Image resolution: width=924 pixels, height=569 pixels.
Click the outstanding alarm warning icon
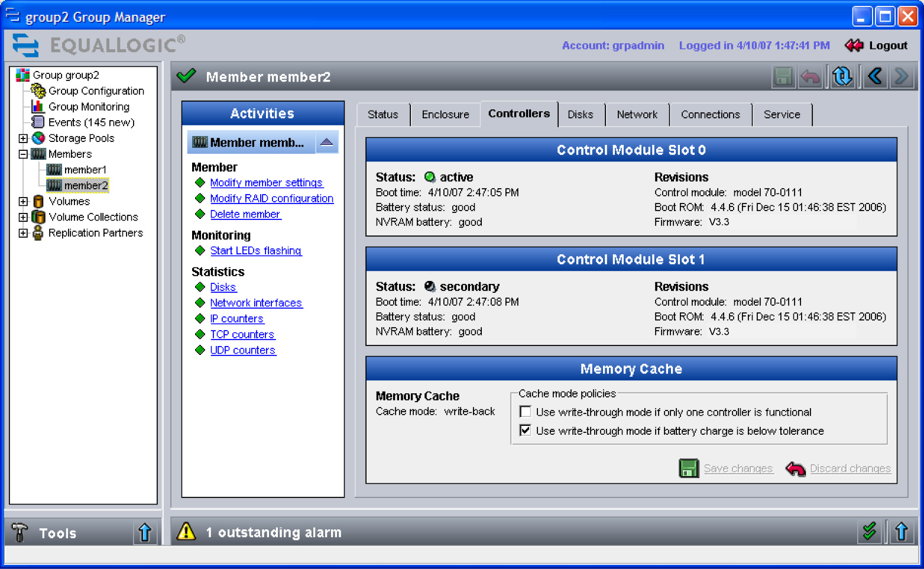pos(186,532)
